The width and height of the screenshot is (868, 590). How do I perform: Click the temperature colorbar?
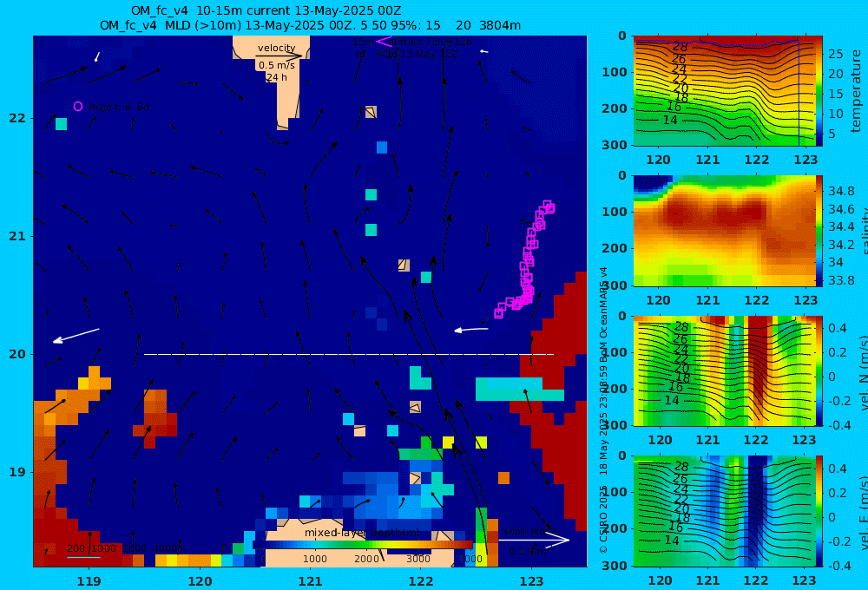pyautogui.click(x=819, y=90)
